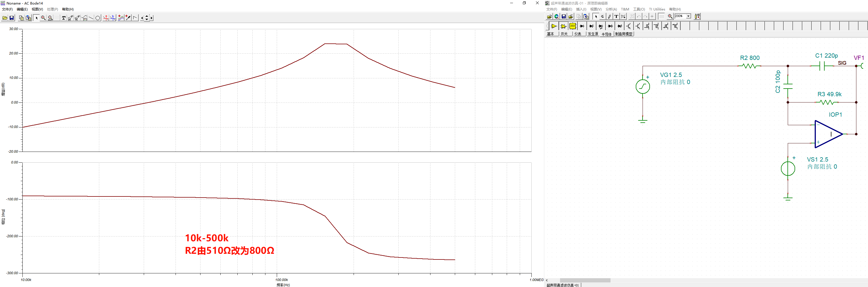Expand the 200% zoom dropdown

point(688,16)
